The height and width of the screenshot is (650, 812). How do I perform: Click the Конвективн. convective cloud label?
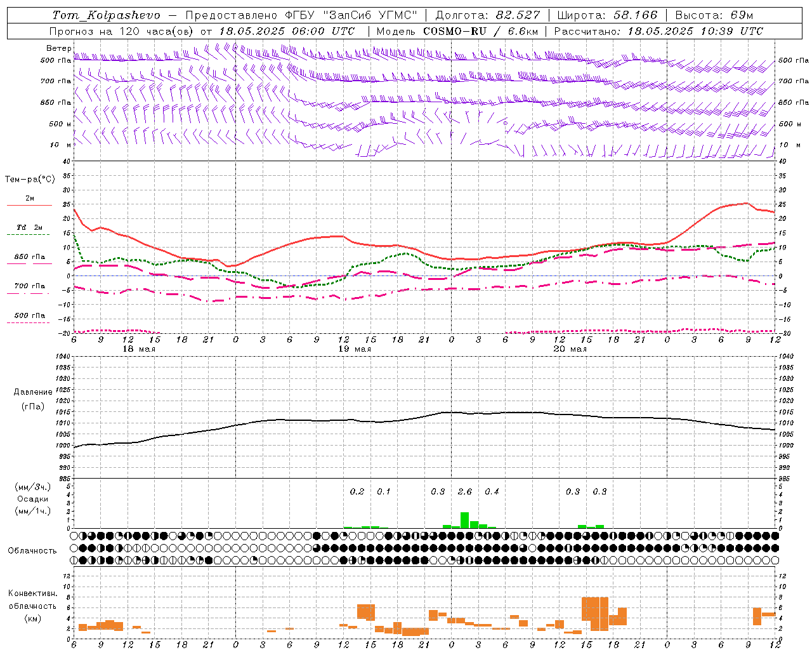[32, 594]
